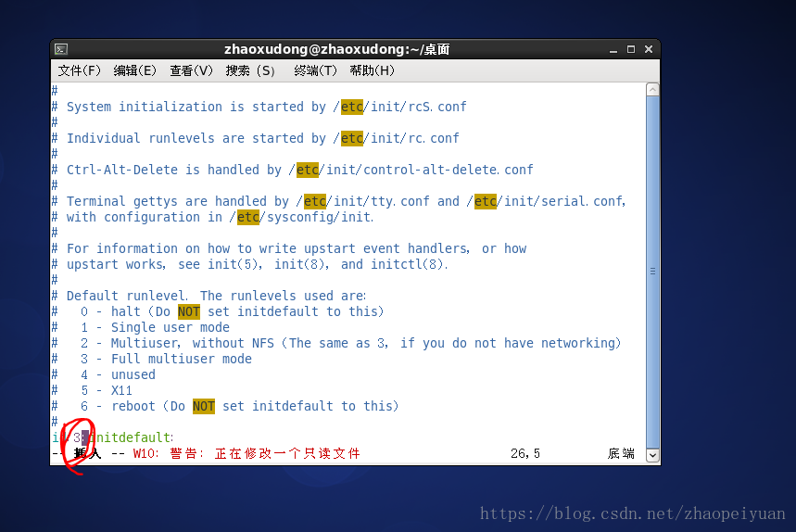Close the terminal window
796x532 pixels.
[x=649, y=49]
